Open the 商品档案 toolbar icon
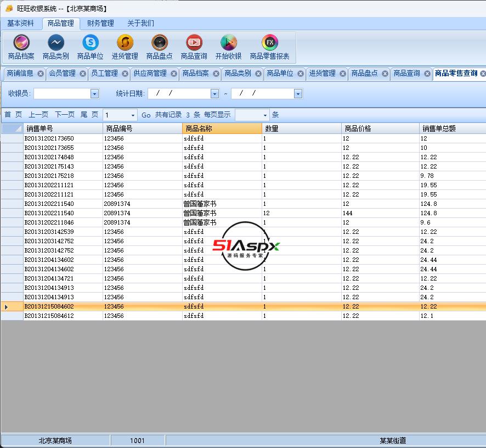 tap(21, 47)
